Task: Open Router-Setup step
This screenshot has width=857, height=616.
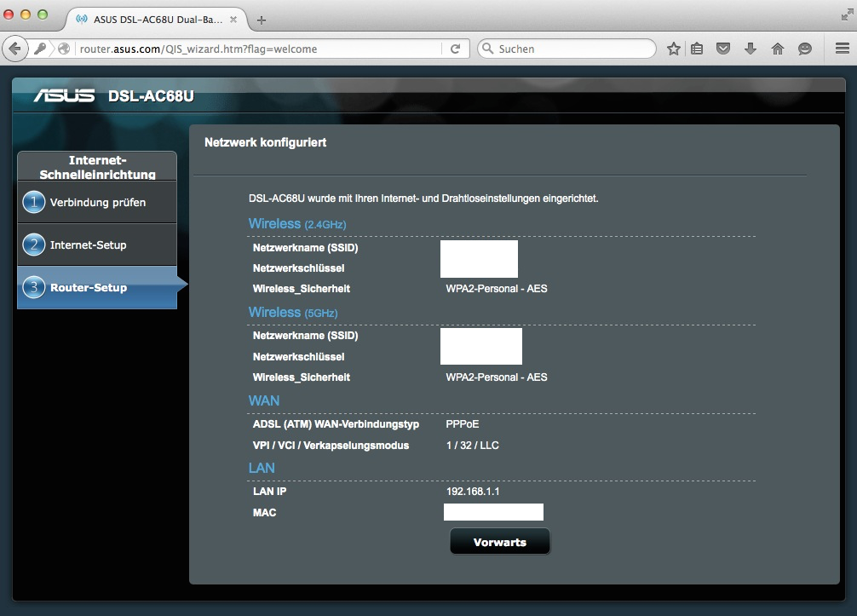Action: pos(97,287)
